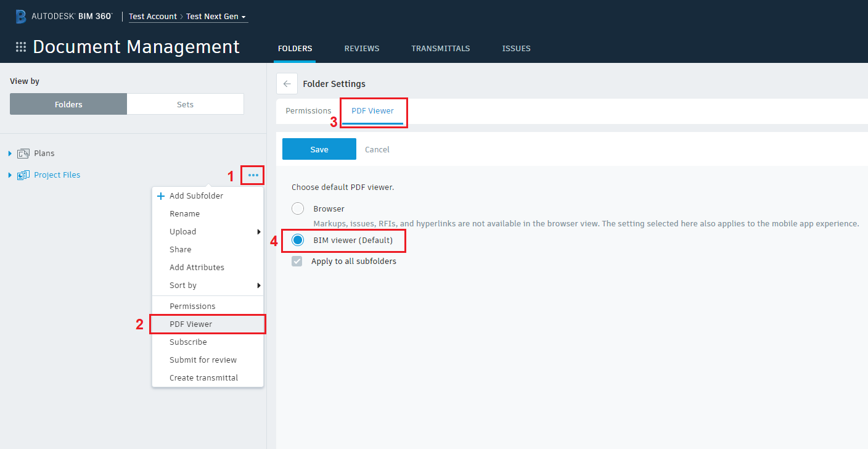This screenshot has height=449, width=868.
Task: Expand the Plans folder tree arrow
Action: pos(10,154)
